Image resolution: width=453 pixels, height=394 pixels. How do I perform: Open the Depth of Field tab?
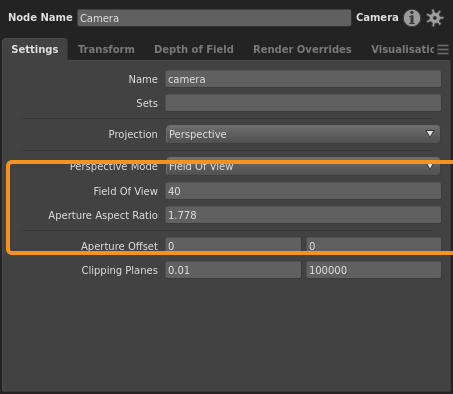pos(194,49)
